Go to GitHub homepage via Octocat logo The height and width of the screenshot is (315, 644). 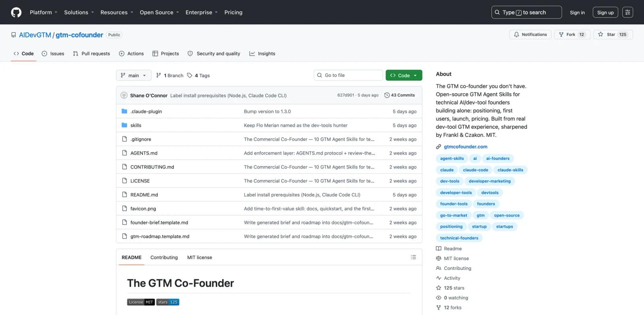(16, 12)
